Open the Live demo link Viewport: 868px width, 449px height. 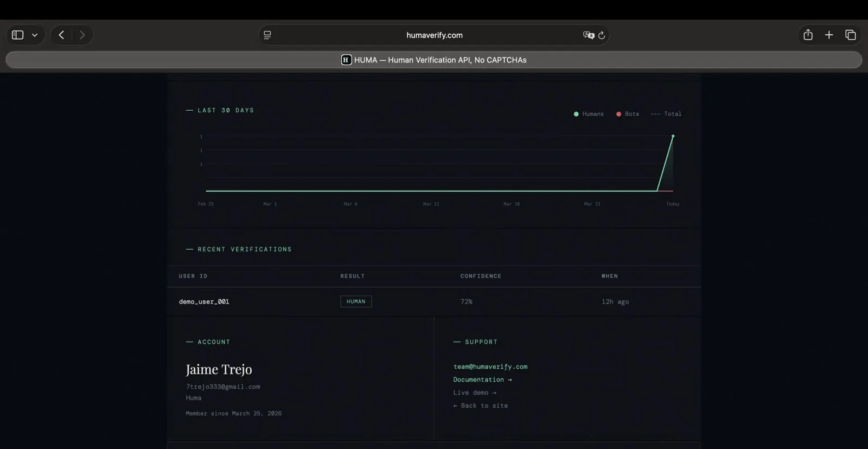(x=475, y=393)
